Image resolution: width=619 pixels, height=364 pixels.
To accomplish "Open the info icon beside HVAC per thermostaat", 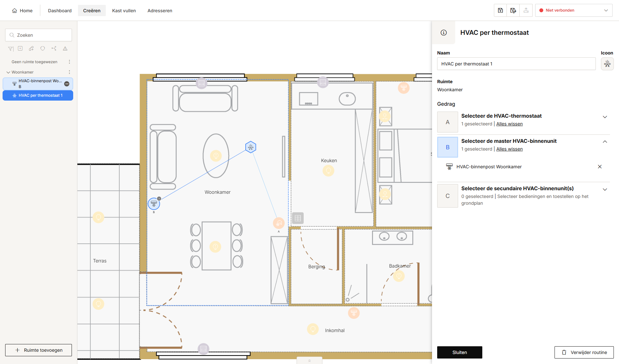I will click(x=444, y=33).
